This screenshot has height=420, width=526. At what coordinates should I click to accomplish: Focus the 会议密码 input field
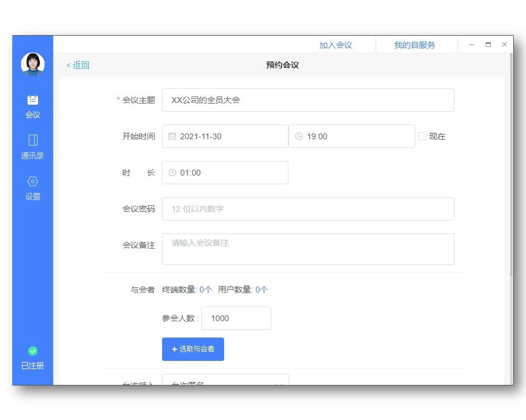coord(308,209)
